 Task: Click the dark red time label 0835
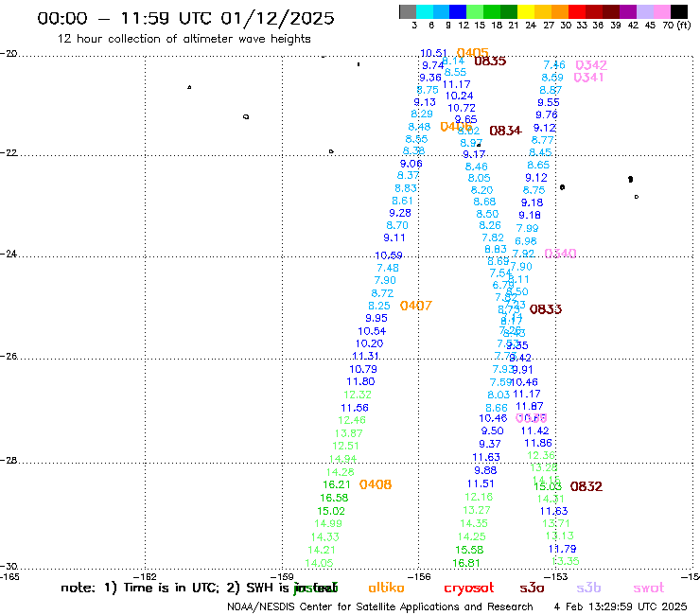[x=490, y=61]
